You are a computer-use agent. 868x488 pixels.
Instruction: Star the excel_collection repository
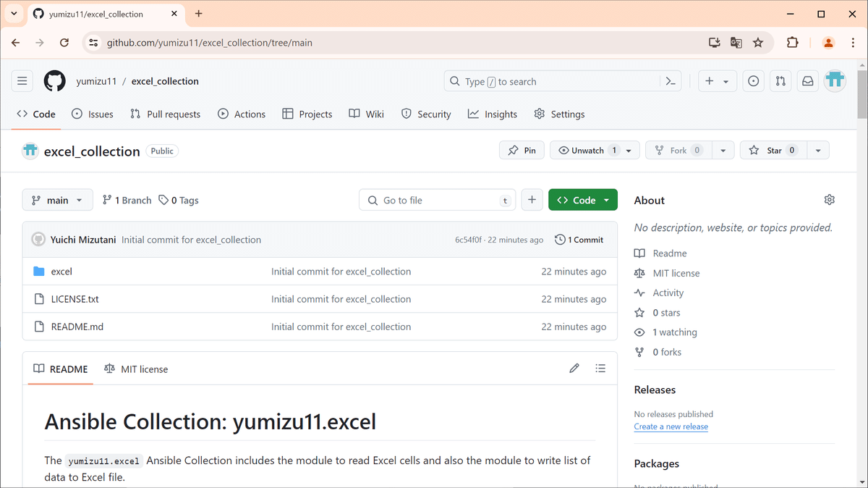click(774, 150)
